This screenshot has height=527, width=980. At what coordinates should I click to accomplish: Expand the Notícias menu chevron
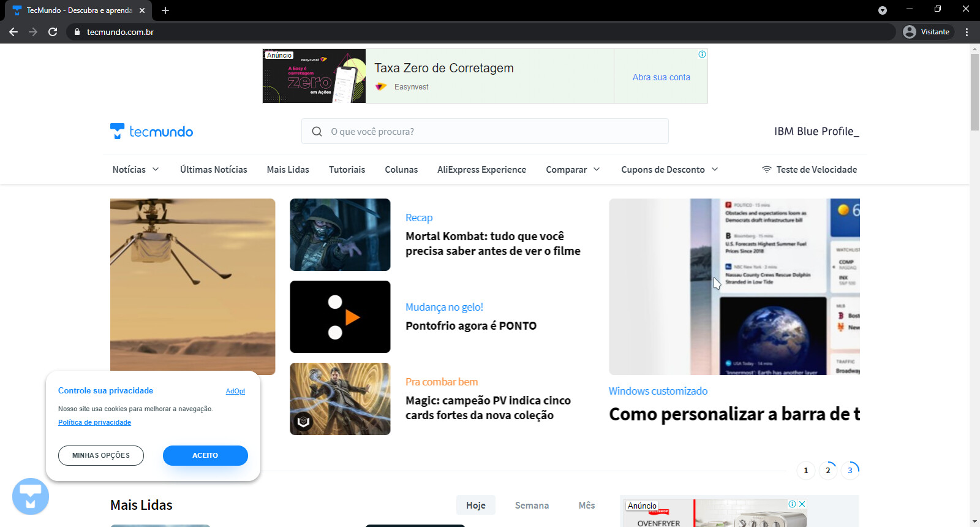(156, 169)
